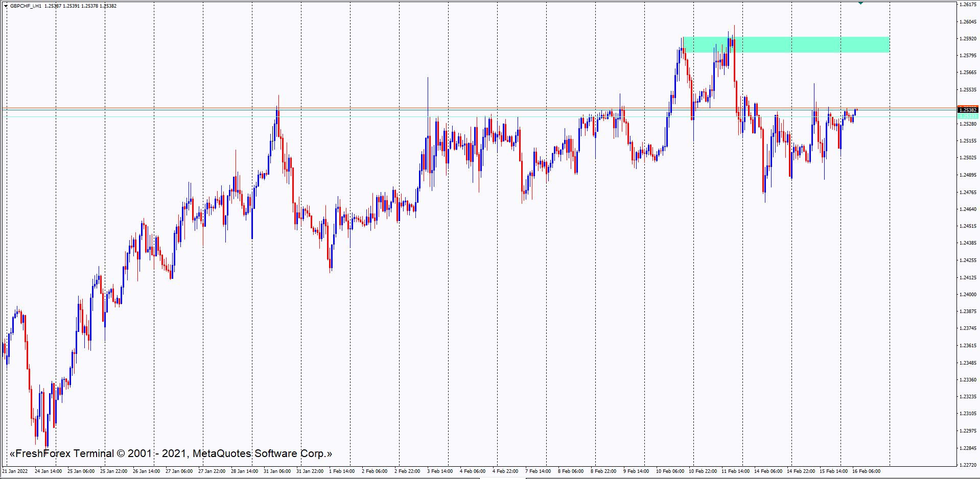Click the 1.26175 price scale label

(968, 5)
